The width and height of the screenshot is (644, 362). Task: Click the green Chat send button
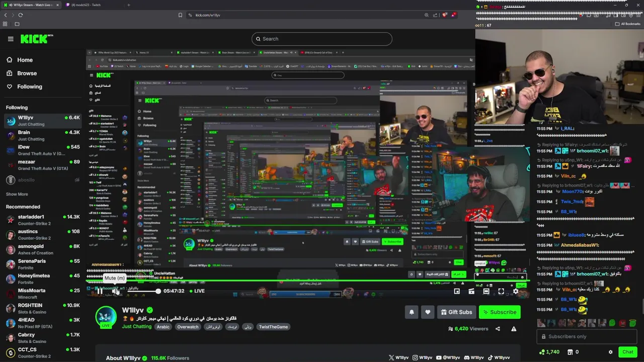click(x=627, y=352)
